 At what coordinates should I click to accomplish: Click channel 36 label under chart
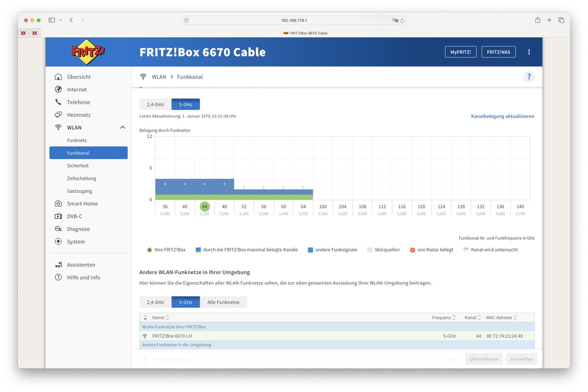[165, 207]
